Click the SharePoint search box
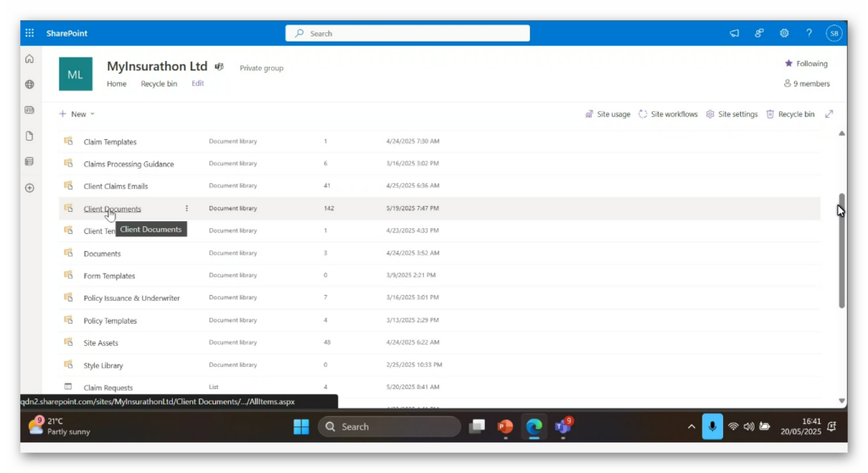Screen dimensions: 868x473 (408, 33)
